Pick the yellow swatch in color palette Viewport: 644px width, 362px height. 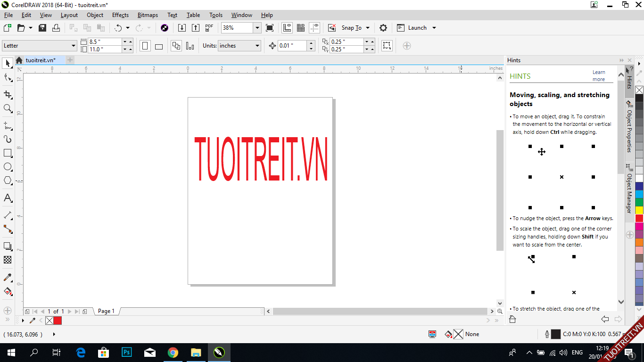pyautogui.click(x=639, y=210)
